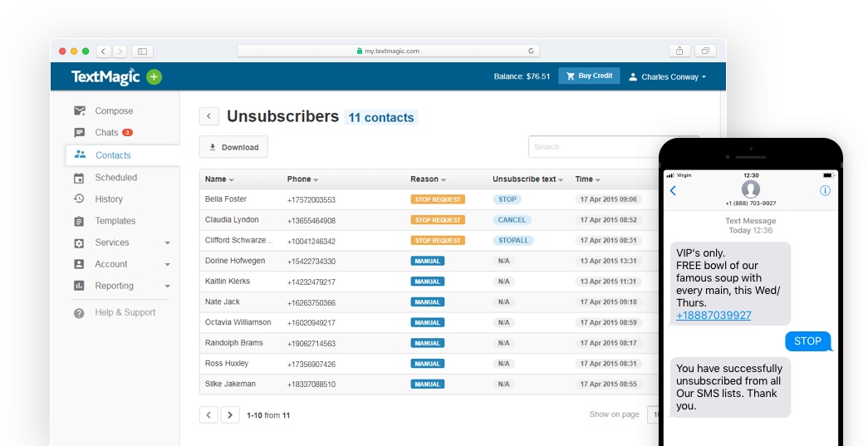Click the browser forward arrow button
This screenshot has height=446, width=868.
tap(120, 51)
